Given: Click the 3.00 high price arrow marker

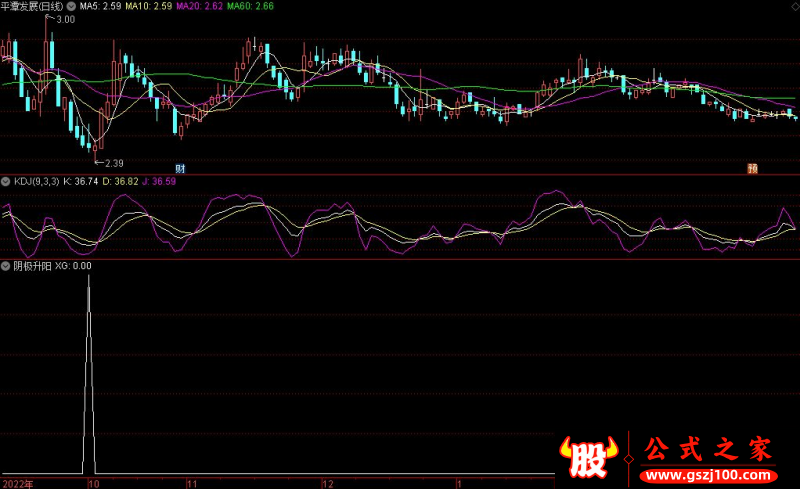Looking at the screenshot, I should point(63,20).
